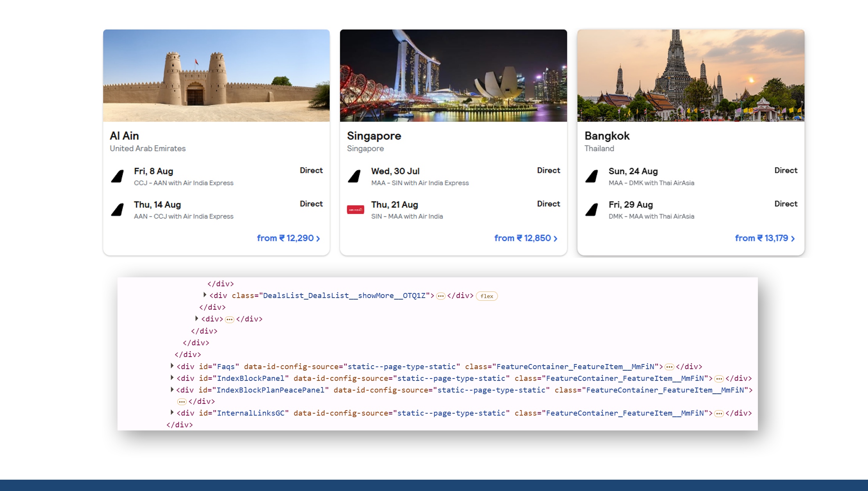The image size is (868, 491).
Task: Click ellipsis inside the showMore div
Action: tap(440, 296)
